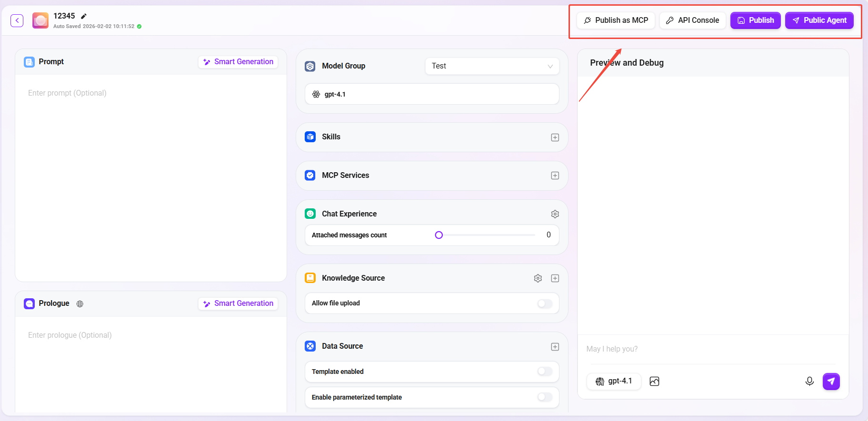Toggle Enable parameterized template switch
868x421 pixels.
(545, 397)
